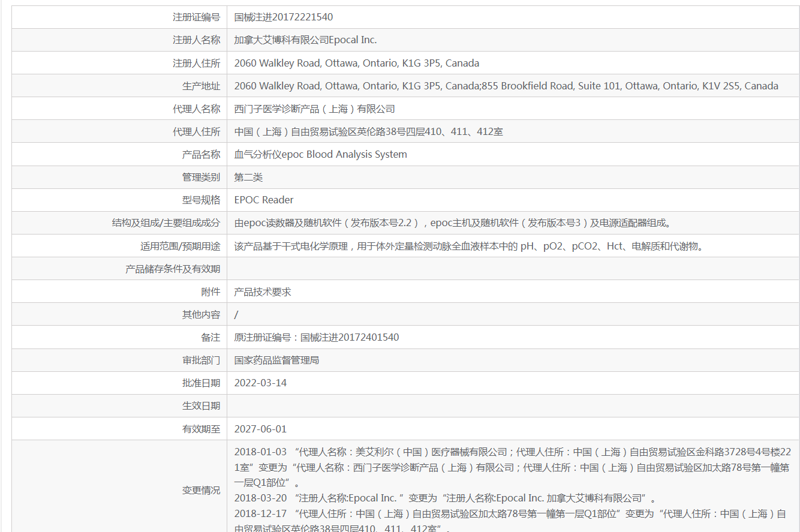800x532 pixels.
Task: Select 原注册证编号：国械注进20172401540 text
Action: 317,337
